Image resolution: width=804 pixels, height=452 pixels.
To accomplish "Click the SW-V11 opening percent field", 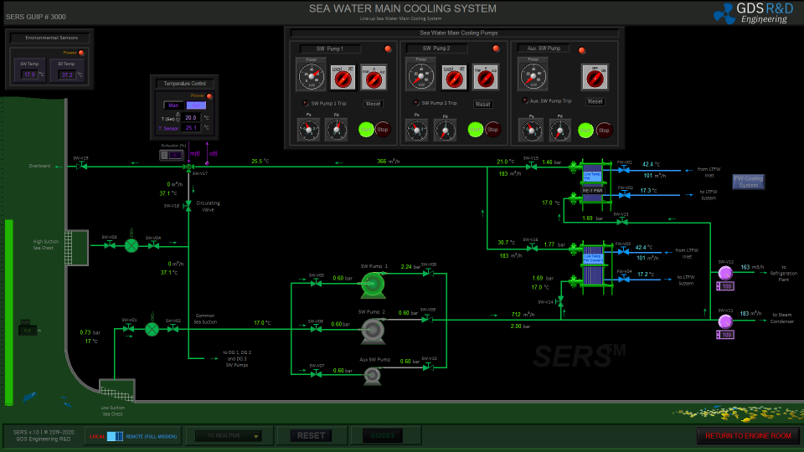I will coord(727,335).
